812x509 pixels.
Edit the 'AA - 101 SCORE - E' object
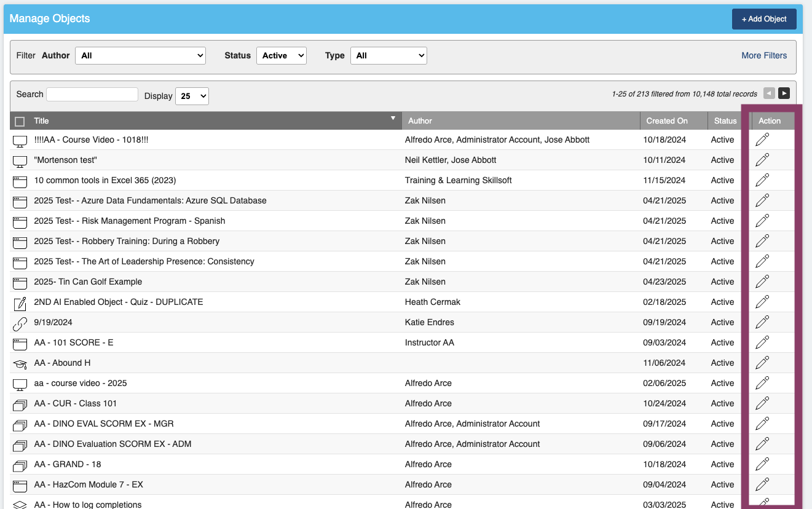click(762, 342)
